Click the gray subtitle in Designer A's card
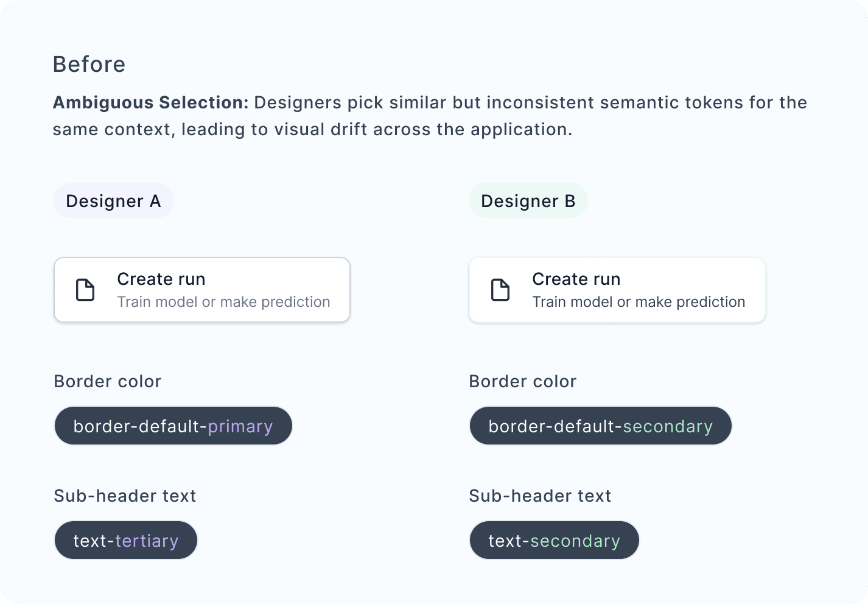 [x=223, y=302]
